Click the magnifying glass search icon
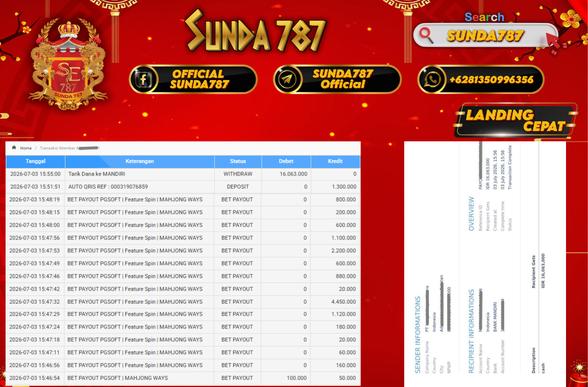Viewport: 588px width, 387px height. point(426,35)
